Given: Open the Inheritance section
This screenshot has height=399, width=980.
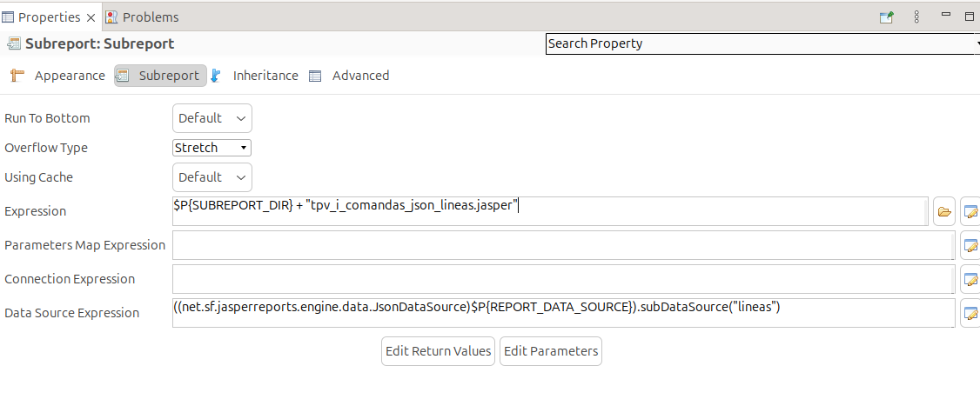Looking at the screenshot, I should (254, 76).
